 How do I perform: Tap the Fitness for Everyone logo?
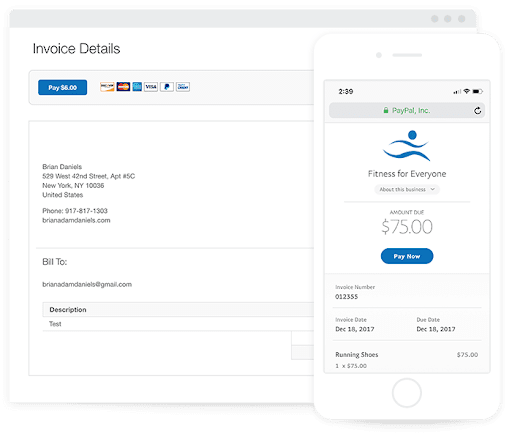pyautogui.click(x=407, y=146)
